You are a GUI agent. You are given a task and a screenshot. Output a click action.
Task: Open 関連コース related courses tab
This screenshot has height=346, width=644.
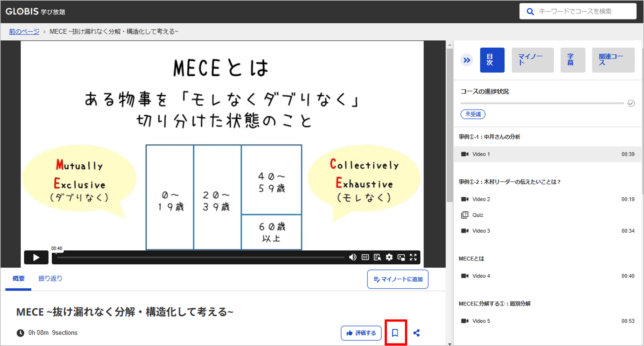click(x=613, y=60)
